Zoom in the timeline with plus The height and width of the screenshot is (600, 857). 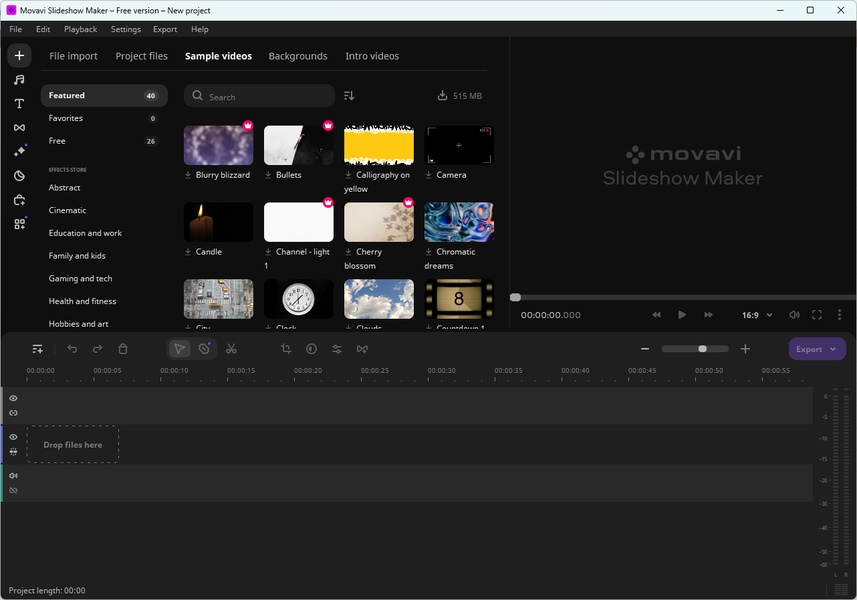pos(745,349)
